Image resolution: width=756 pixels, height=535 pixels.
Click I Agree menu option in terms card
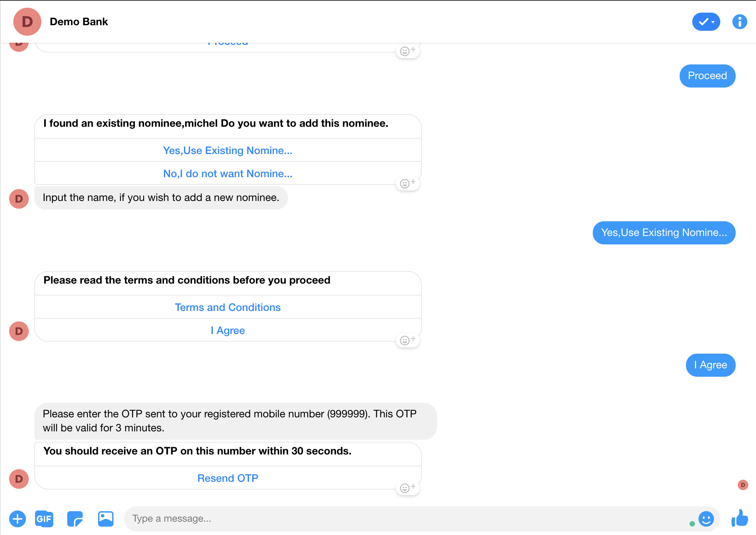coord(228,331)
